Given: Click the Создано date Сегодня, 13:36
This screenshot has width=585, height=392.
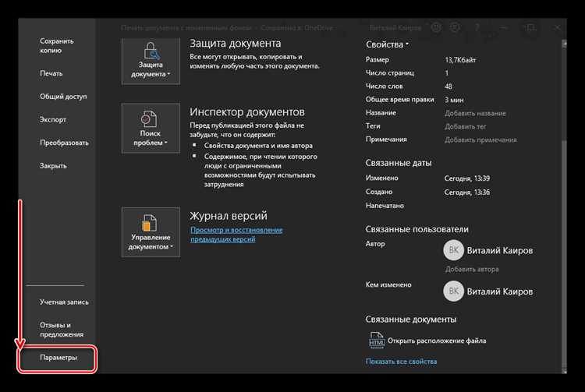Looking at the screenshot, I should 467,192.
